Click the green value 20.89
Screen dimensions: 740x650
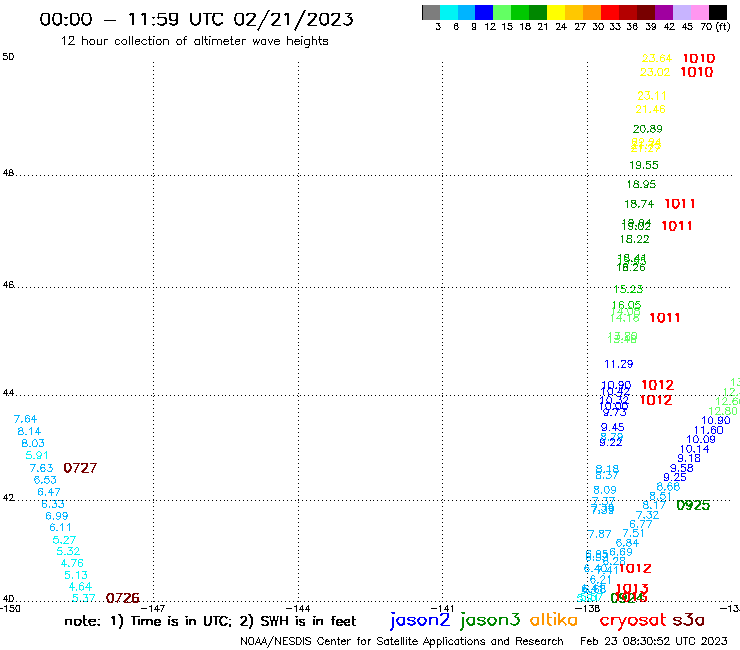tap(648, 129)
